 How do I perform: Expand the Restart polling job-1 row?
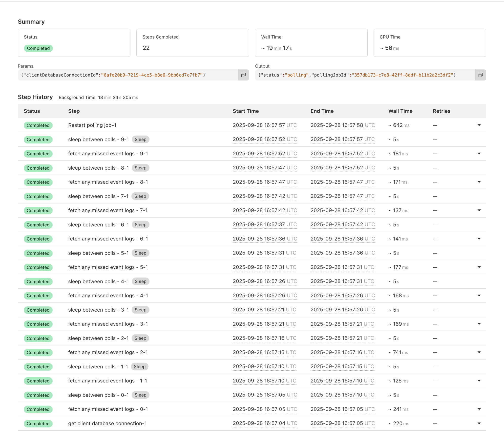(479, 125)
